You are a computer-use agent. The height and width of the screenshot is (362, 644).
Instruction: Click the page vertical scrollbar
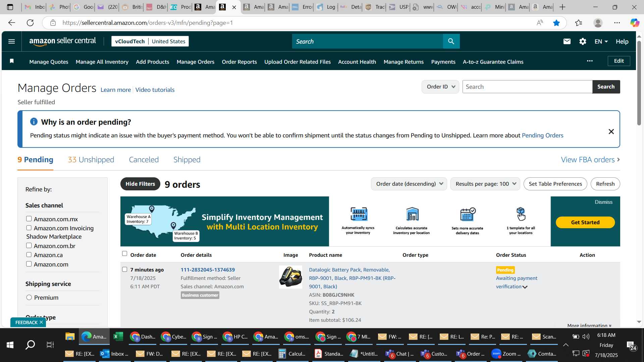click(639, 84)
